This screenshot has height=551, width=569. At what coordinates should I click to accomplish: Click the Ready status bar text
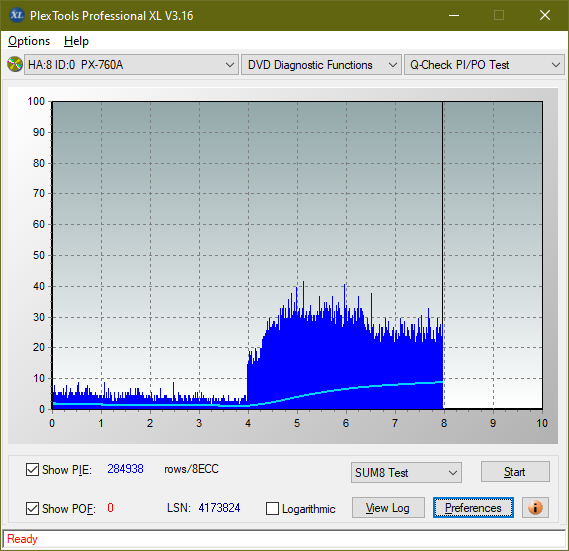click(22, 539)
